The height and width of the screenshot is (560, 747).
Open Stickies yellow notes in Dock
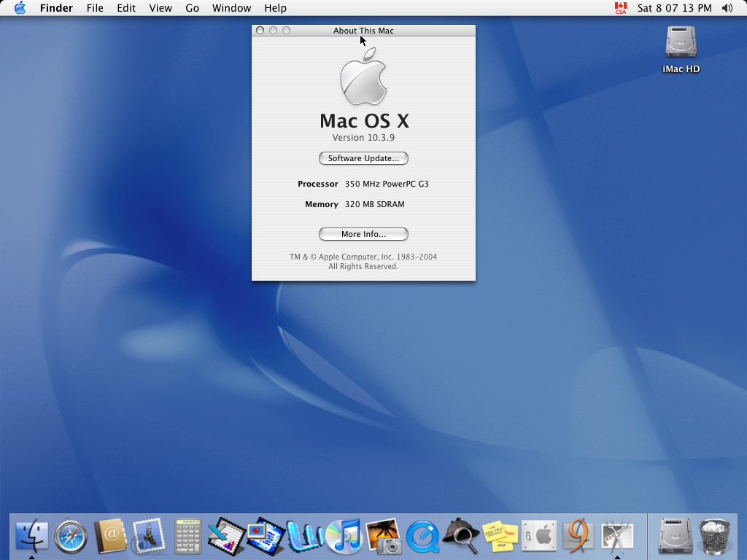pos(500,537)
